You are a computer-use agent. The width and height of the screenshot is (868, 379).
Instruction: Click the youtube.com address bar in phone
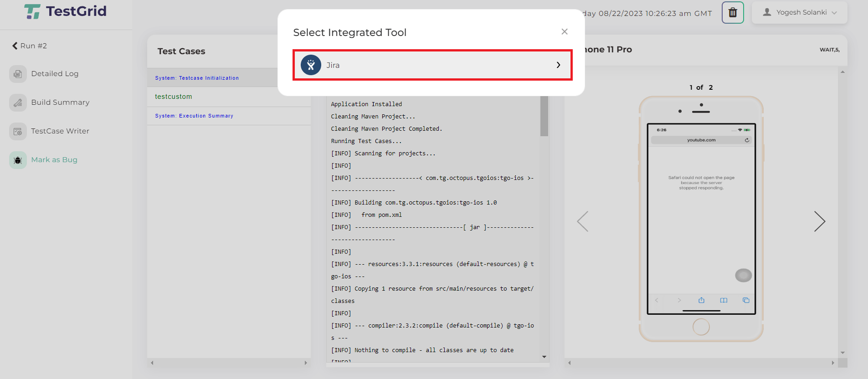pyautogui.click(x=701, y=140)
